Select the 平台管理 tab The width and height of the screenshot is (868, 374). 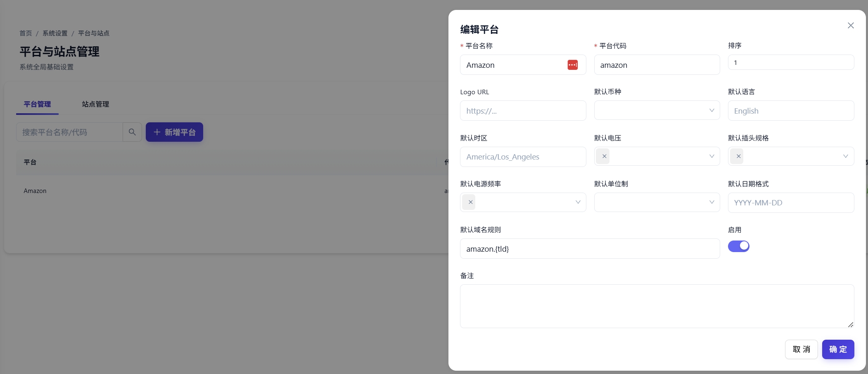click(37, 104)
